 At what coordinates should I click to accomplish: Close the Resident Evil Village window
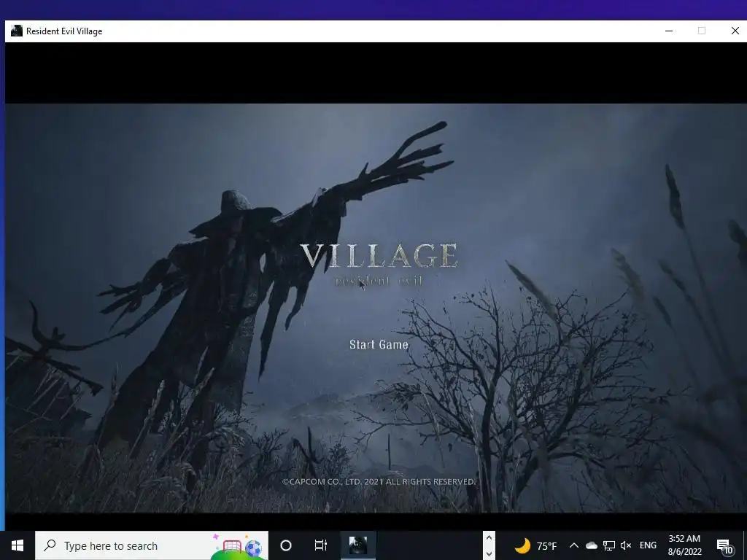click(x=735, y=31)
